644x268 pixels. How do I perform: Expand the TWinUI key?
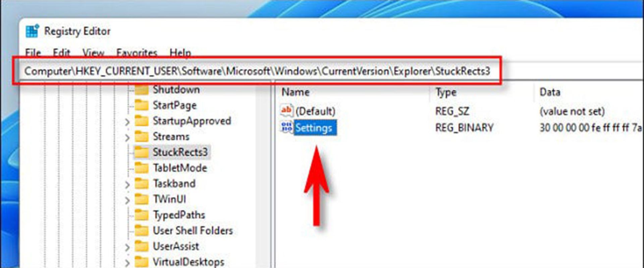click(x=127, y=200)
